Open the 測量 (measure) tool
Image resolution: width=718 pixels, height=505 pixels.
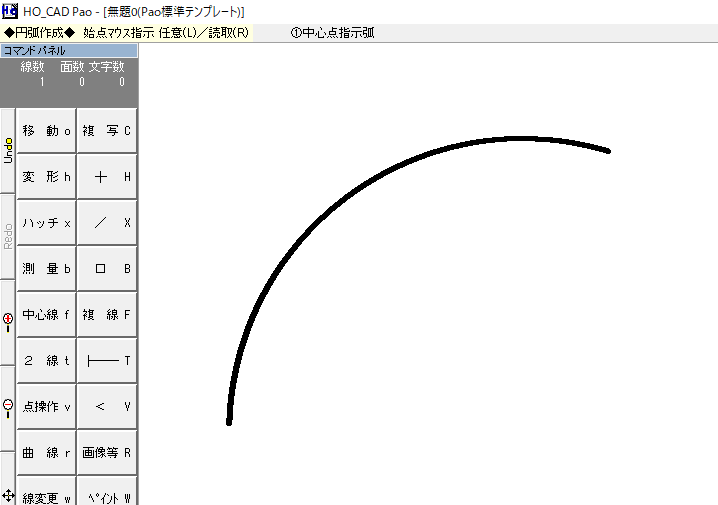click(47, 269)
